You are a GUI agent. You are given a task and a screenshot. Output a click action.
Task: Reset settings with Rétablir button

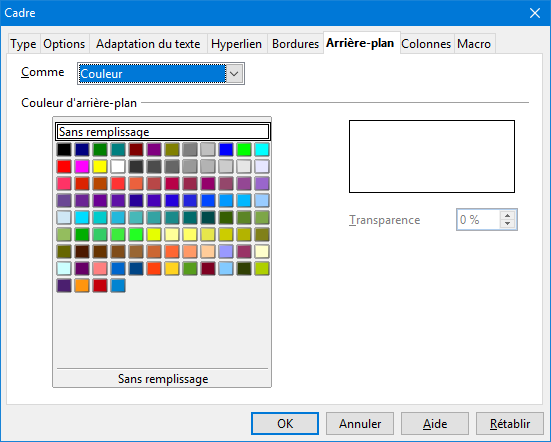510,424
